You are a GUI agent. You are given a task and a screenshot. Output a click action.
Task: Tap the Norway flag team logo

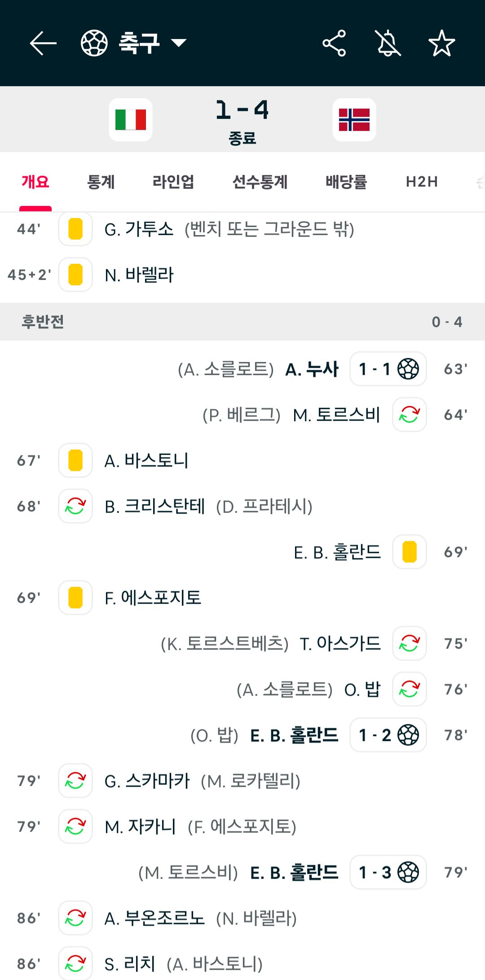point(354,120)
